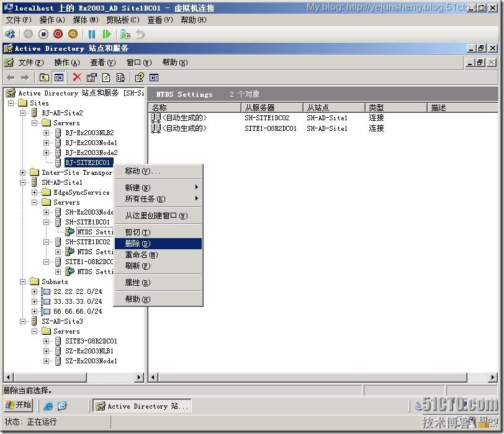Select the BJ-Ex2003Node2 server

coord(91,153)
